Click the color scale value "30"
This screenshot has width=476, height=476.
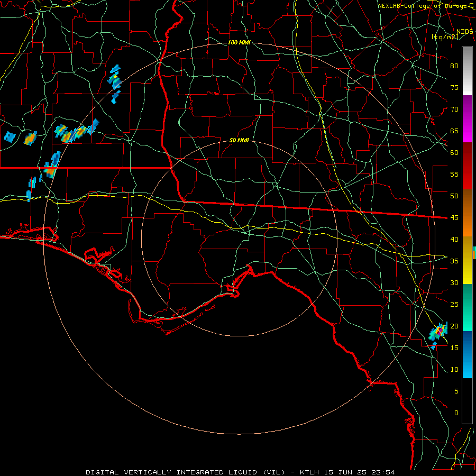click(x=454, y=283)
